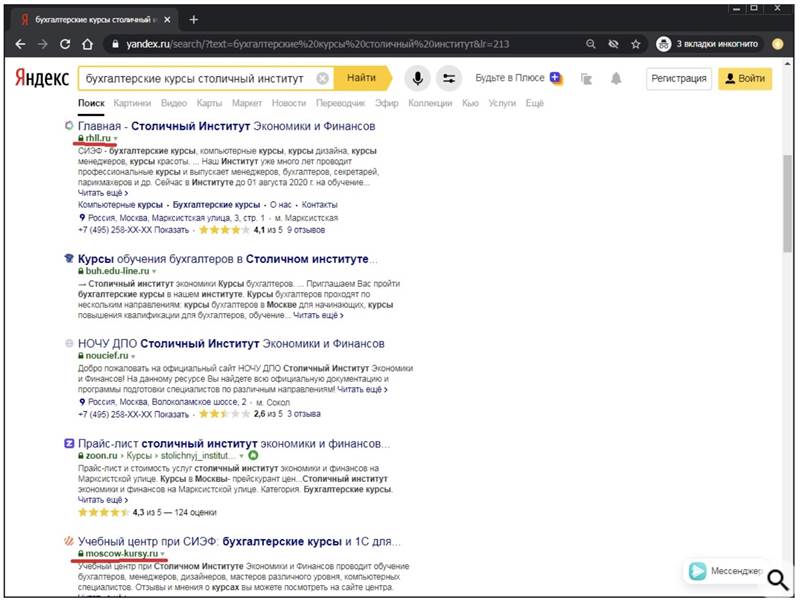Screen dimensions: 800x601
Task: Switch to the Новости tab
Action: pyautogui.click(x=289, y=103)
